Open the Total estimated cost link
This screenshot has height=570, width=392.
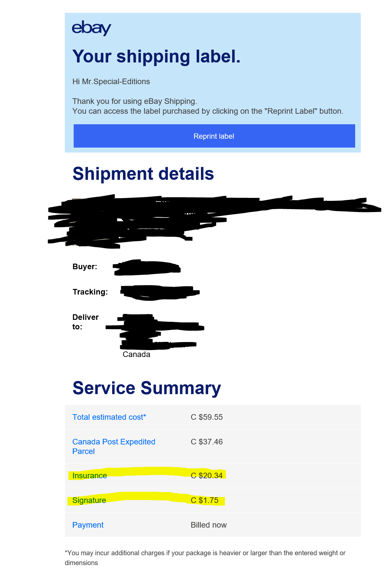pyautogui.click(x=109, y=417)
